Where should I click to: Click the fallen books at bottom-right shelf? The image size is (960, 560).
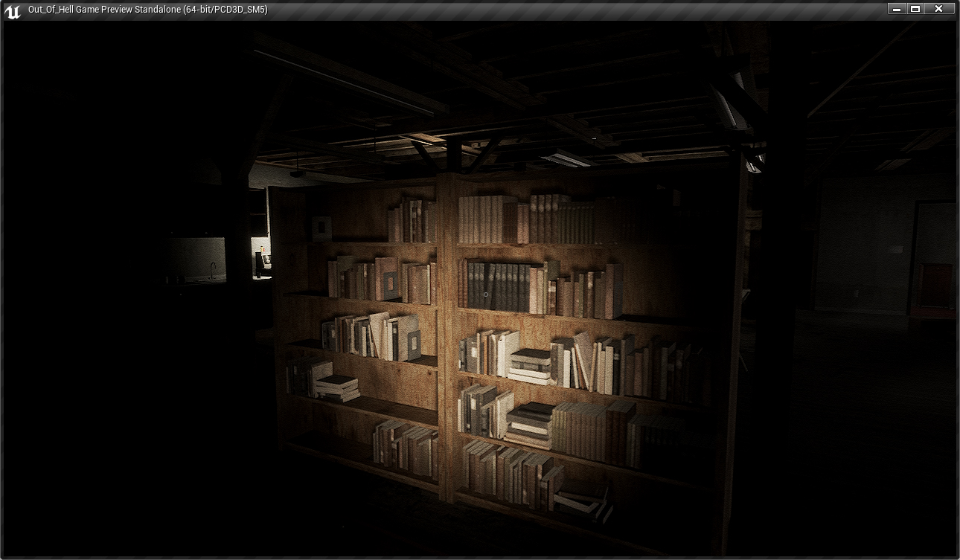(584, 502)
